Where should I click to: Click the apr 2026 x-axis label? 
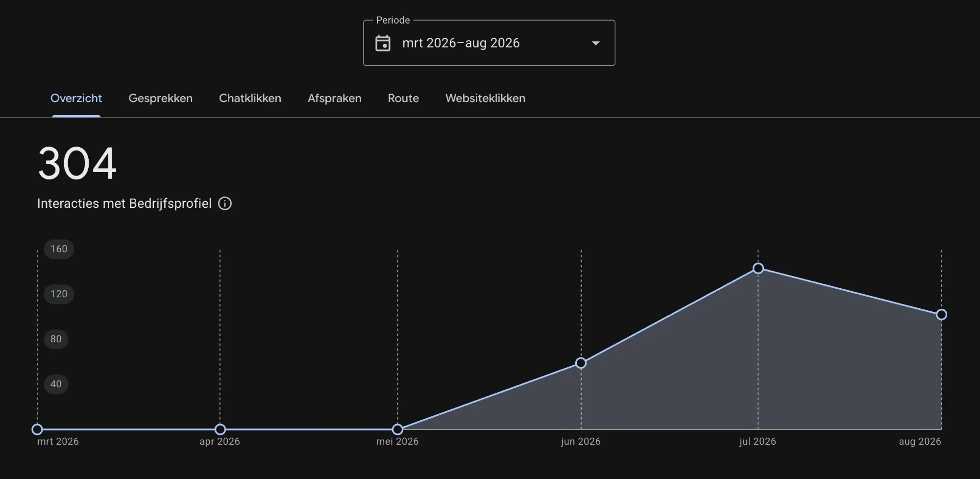[x=220, y=441]
